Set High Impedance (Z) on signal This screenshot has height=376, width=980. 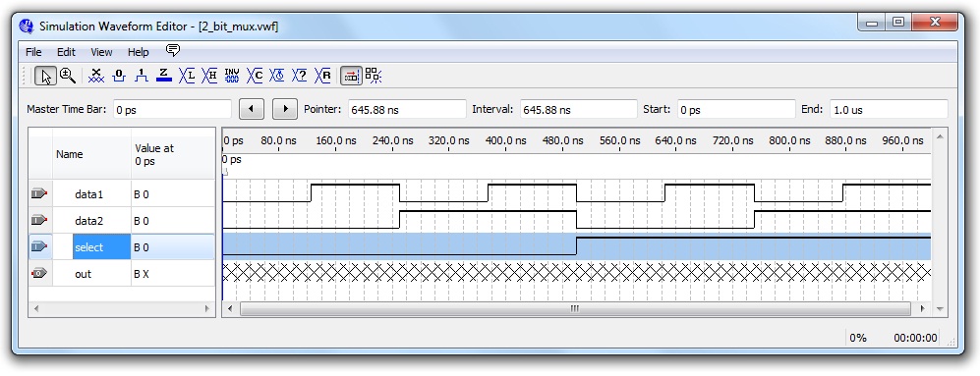click(164, 76)
